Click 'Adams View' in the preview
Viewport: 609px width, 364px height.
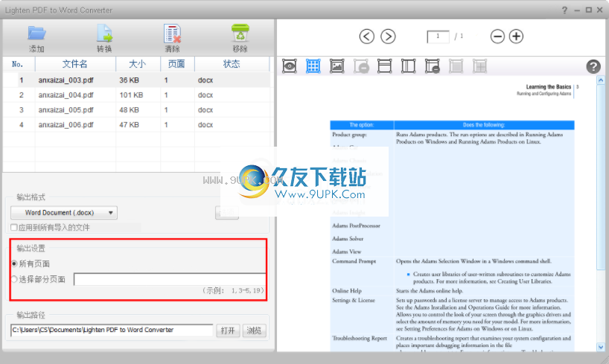click(x=347, y=252)
